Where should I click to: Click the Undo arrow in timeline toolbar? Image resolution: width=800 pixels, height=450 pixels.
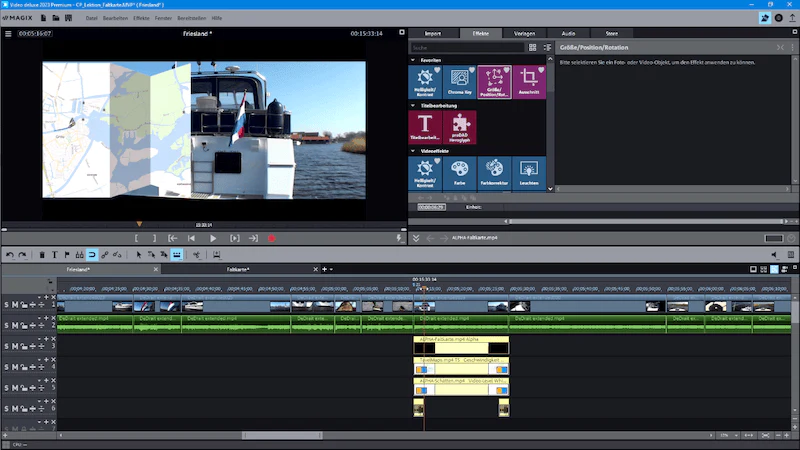pyautogui.click(x=10, y=255)
